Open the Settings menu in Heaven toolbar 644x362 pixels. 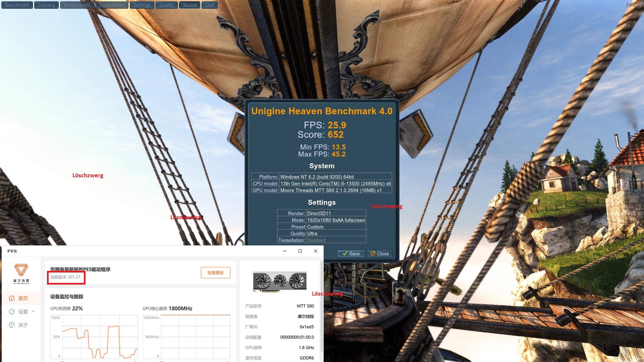(142, 5)
